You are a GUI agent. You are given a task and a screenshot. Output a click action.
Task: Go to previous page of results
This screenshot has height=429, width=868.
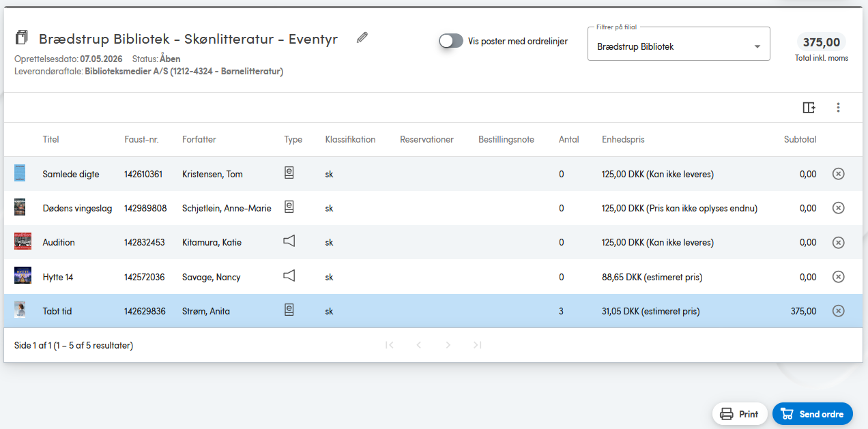419,345
